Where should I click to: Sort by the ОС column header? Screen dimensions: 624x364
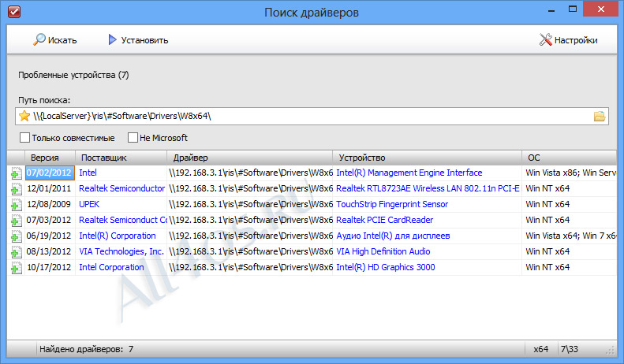(x=569, y=158)
